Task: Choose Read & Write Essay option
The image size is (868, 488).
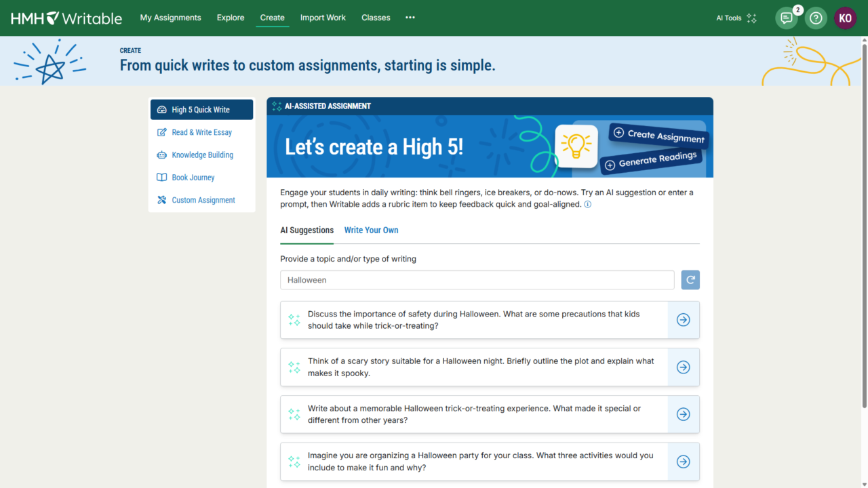Action: (201, 132)
